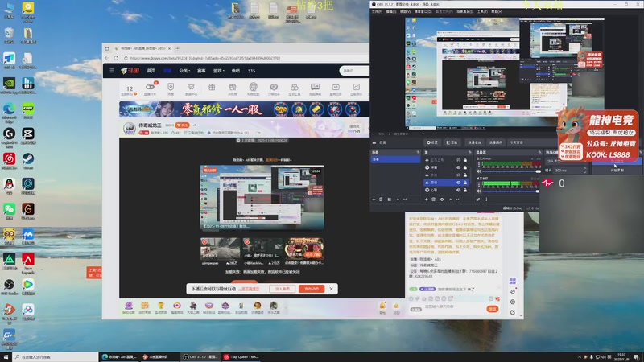
Task: Mute the upper mixer channel in OBS
Action: point(478,171)
